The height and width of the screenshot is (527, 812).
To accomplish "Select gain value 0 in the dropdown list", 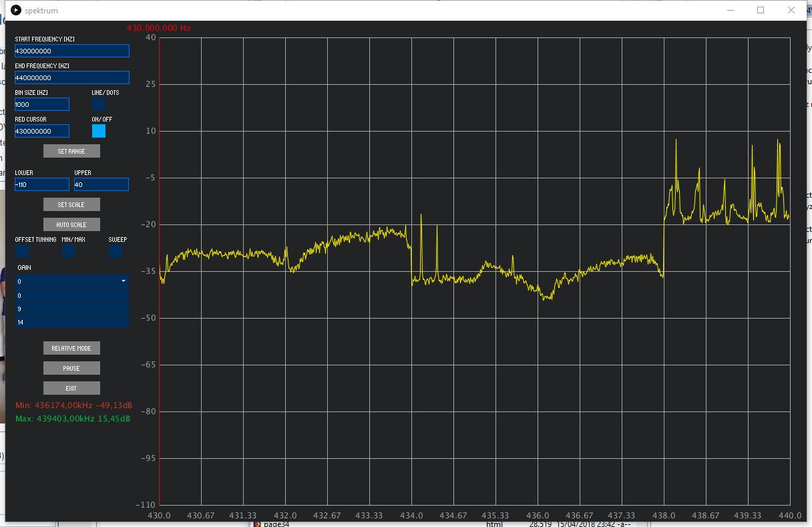I will pos(71,295).
